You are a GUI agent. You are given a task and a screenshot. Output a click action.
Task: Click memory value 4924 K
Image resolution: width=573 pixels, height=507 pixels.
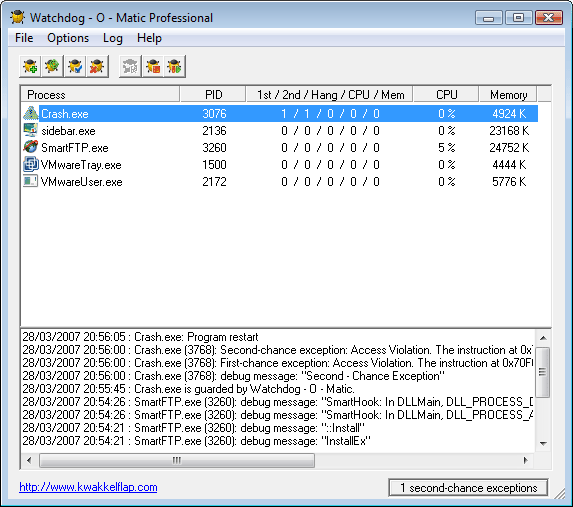509,114
